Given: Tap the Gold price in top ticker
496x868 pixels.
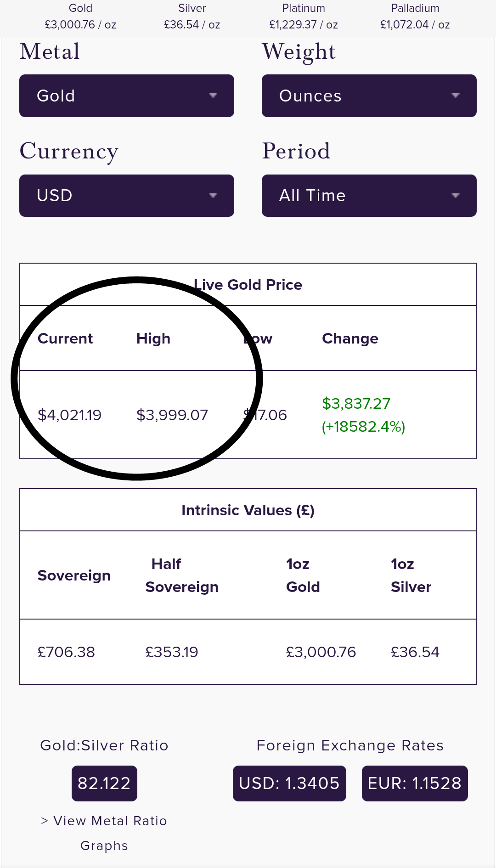Looking at the screenshot, I should (80, 24).
